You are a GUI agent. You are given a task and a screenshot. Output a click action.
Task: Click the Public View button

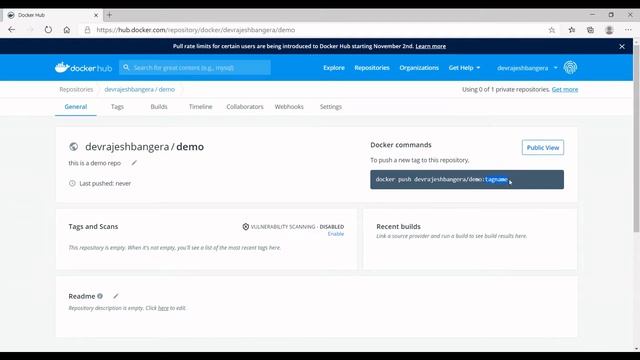[x=543, y=147]
